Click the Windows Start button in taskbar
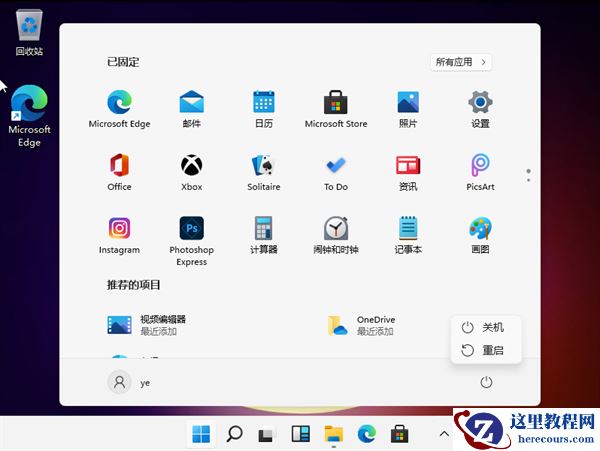Image resolution: width=600 pixels, height=451 pixels. click(201, 434)
